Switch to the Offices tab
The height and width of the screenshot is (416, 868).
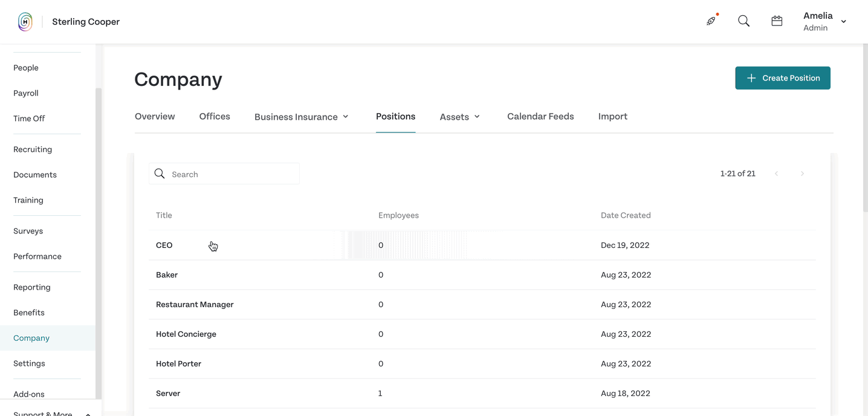(215, 116)
